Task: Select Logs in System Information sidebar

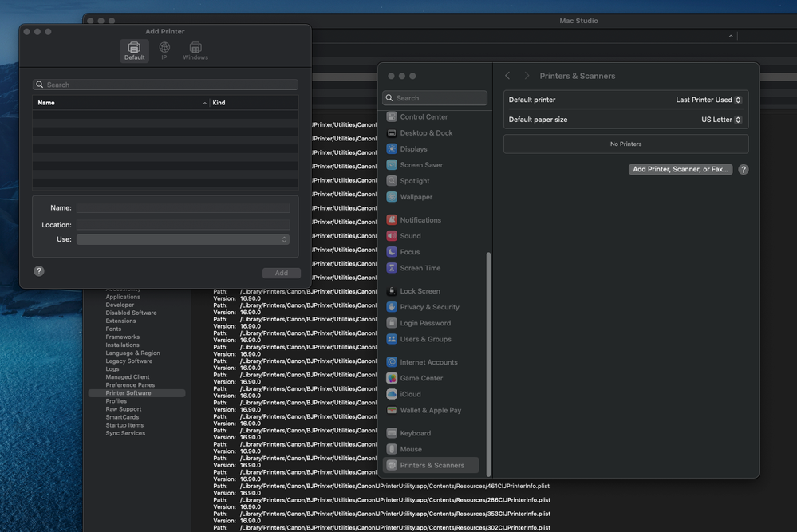Action: click(112, 369)
